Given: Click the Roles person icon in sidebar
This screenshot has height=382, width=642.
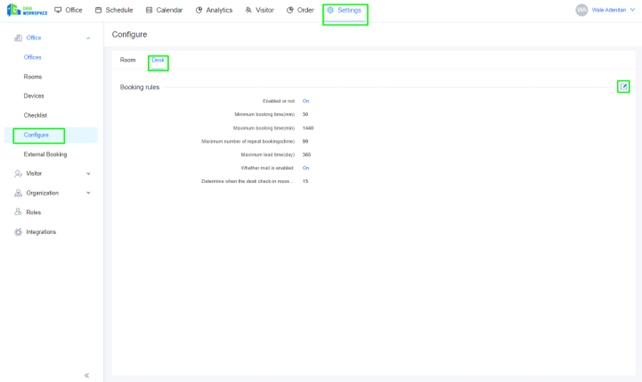Looking at the screenshot, I should [18, 212].
